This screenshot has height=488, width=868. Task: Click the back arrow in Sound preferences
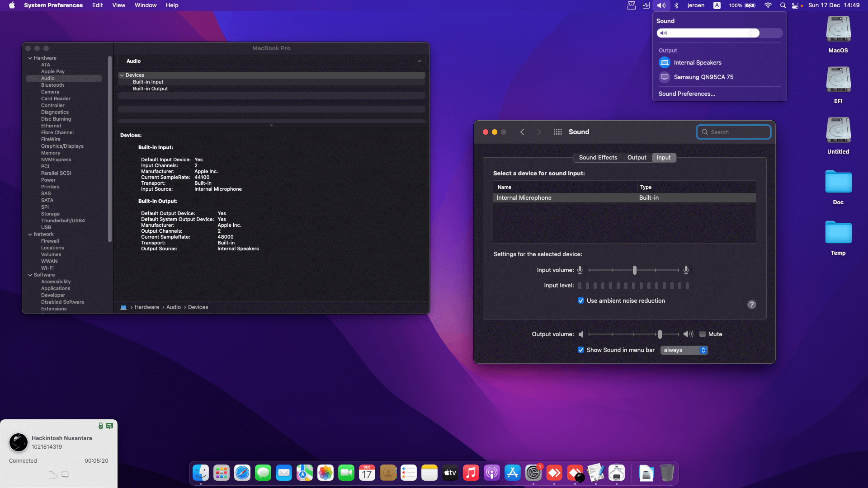coord(522,132)
